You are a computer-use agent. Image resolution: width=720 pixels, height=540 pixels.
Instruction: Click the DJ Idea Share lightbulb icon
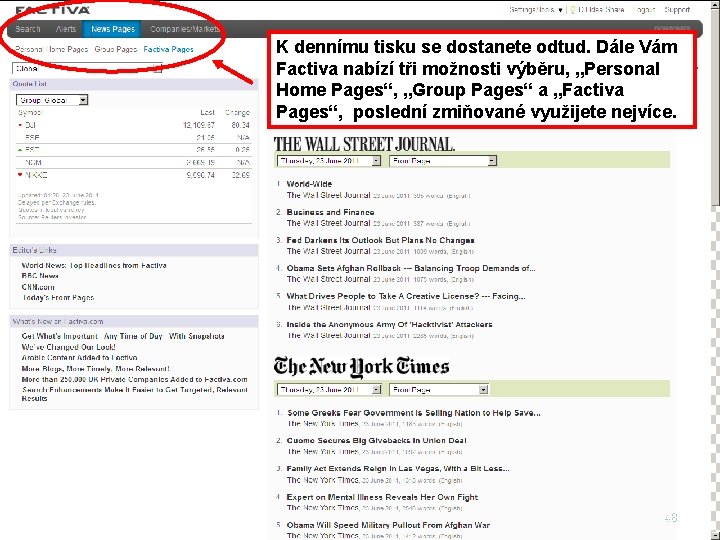coord(573,10)
